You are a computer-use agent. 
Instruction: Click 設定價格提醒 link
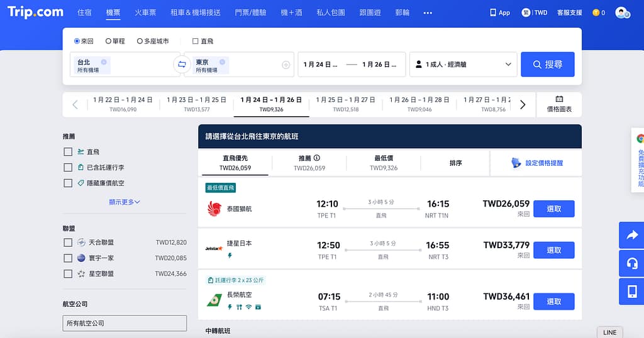pos(544,163)
